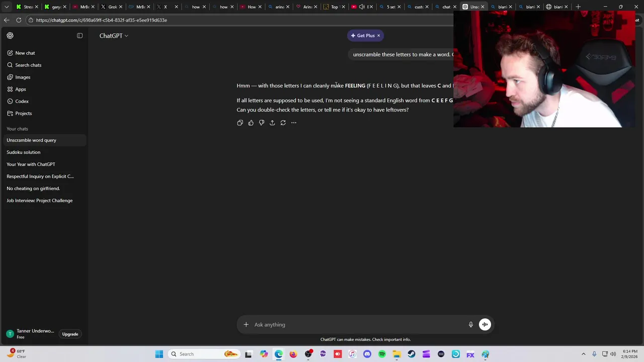The width and height of the screenshot is (644, 362).
Task: Reload the page in the browser
Action: [x=19, y=20]
